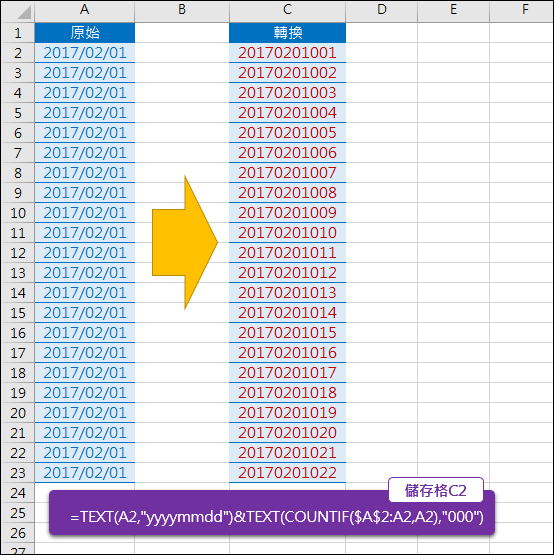
Task: Select cell with 20170201017
Action: click(287, 373)
